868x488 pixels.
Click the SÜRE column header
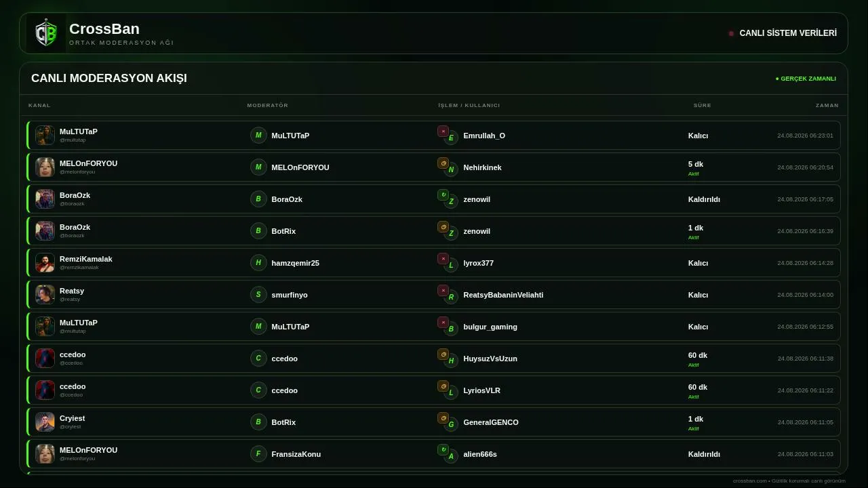pos(703,106)
